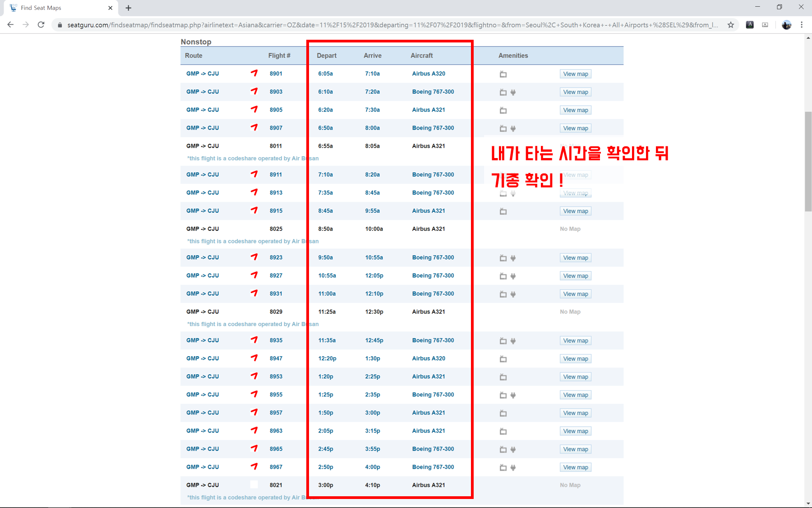Click codeshare flight number 8011
The image size is (812, 508).
276,146
